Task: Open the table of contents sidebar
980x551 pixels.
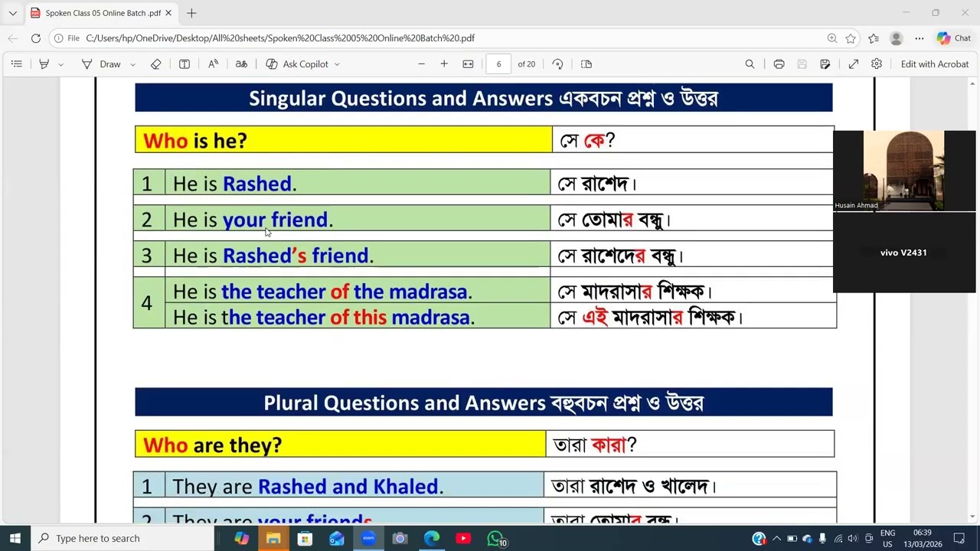Action: click(16, 64)
